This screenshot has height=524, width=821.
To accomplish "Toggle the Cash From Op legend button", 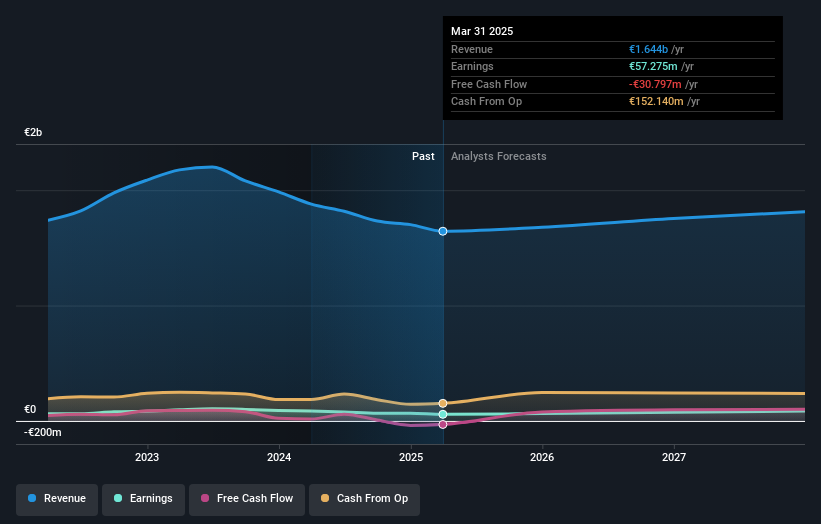I will (364, 499).
